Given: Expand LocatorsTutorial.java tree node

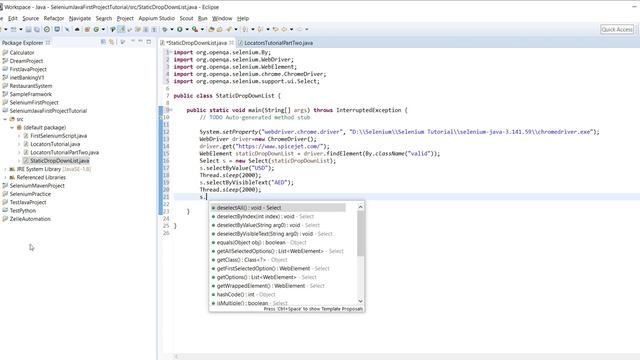Looking at the screenshot, I should (x=19, y=144).
